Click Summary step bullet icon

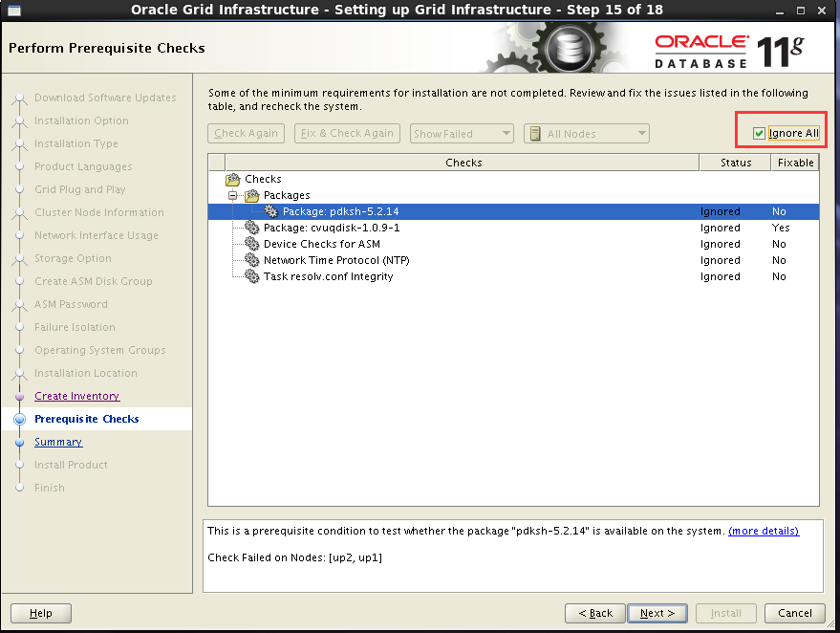(20, 443)
